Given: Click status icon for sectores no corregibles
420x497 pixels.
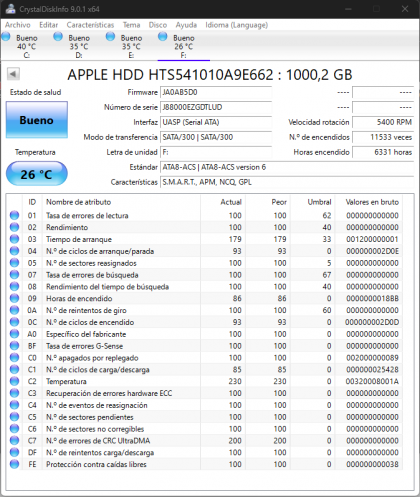Looking at the screenshot, I should [x=14, y=429].
